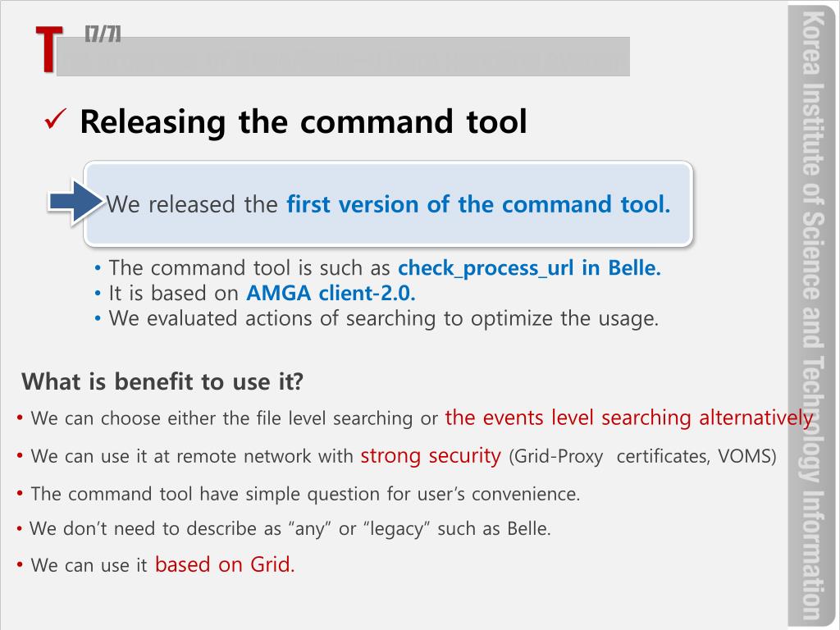Click the light blue callout box
The height and width of the screenshot is (630, 840).
(x=388, y=204)
